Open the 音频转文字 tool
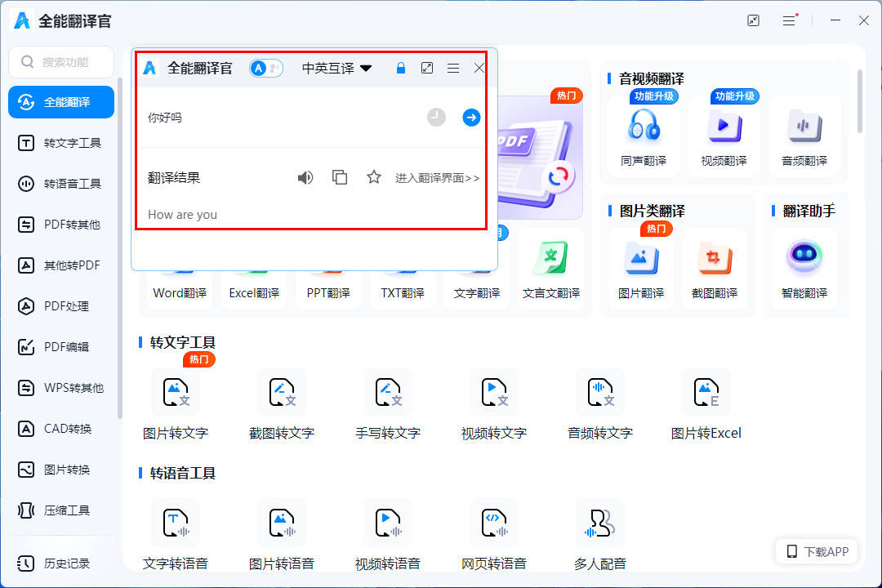The height and width of the screenshot is (588, 882). pos(600,404)
